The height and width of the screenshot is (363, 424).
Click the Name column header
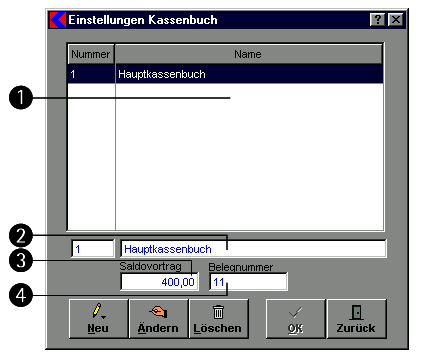point(248,54)
